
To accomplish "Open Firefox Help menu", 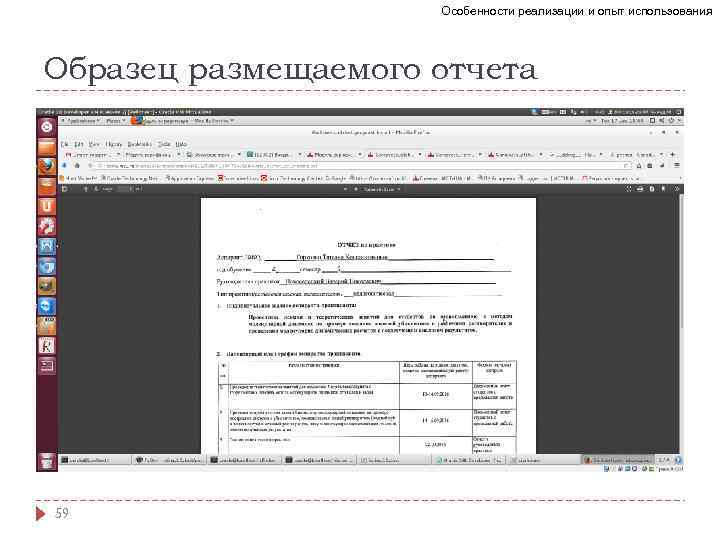I will point(181,144).
